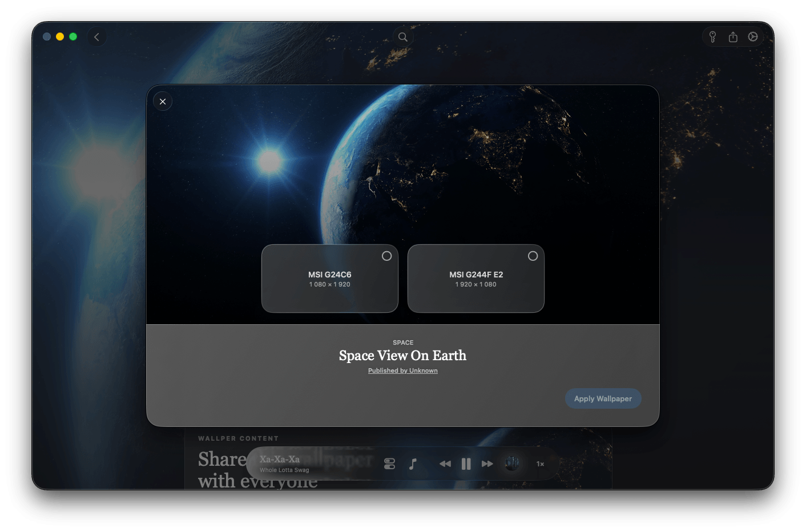This screenshot has height=532, width=806.
Task: Click the round wallpaper thumbnail in player
Action: 512,464
